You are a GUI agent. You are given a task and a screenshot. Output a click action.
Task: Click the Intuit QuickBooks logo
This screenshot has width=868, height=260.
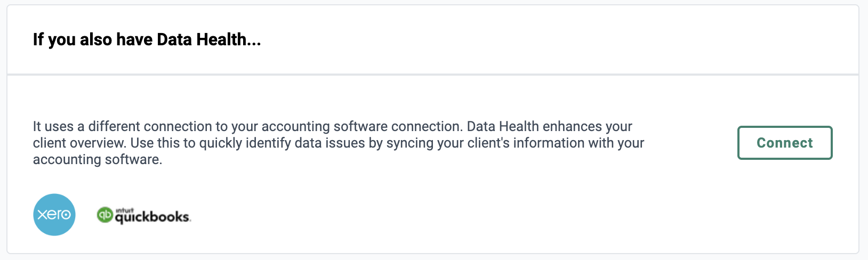[x=143, y=215]
